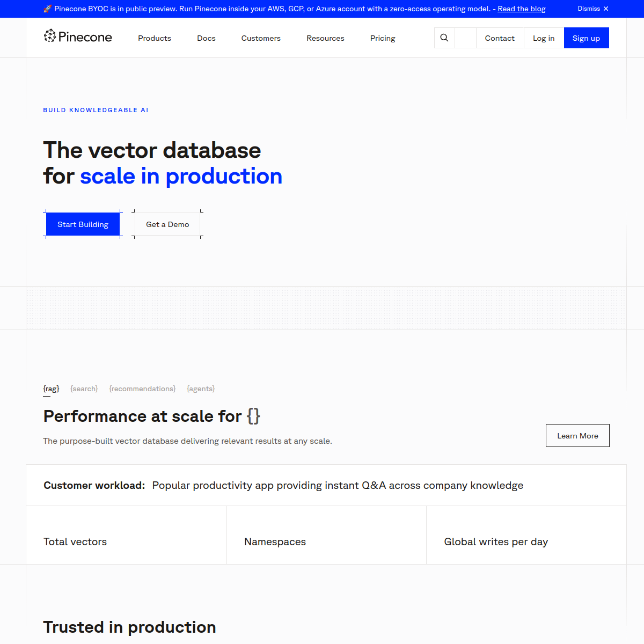644x644 pixels.
Task: Click the Pinecone logo
Action: tap(78, 36)
